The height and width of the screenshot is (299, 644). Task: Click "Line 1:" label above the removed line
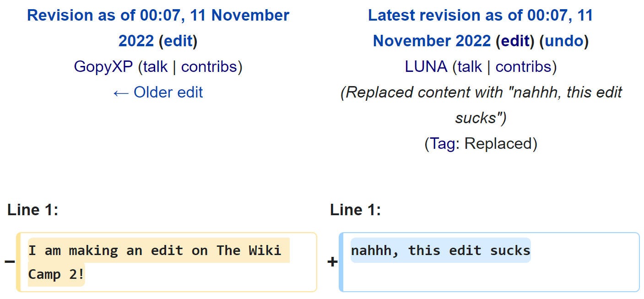33,210
